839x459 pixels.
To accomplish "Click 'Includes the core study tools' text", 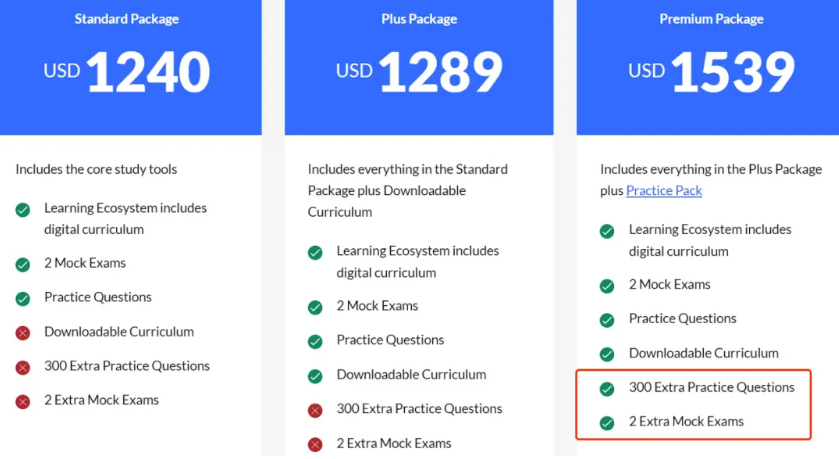I will tap(96, 169).
